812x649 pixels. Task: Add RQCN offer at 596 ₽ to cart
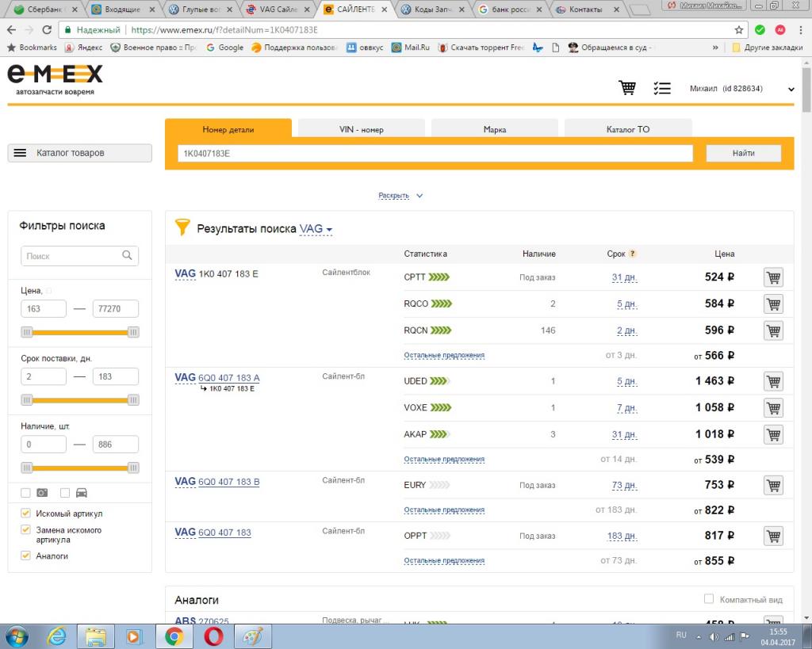(x=773, y=330)
